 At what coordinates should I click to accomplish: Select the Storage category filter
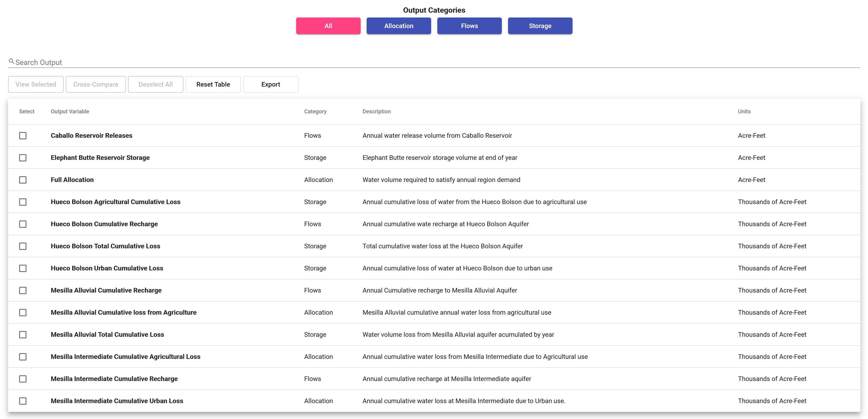pos(540,26)
